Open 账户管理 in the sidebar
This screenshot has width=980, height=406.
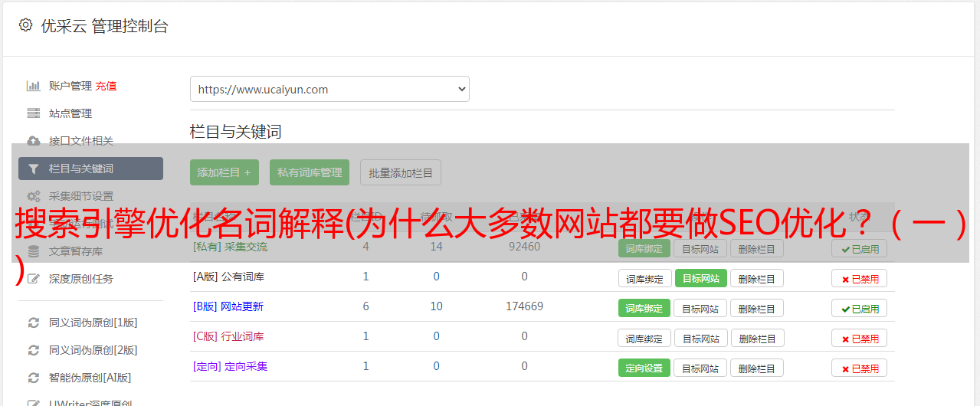pyautogui.click(x=70, y=86)
